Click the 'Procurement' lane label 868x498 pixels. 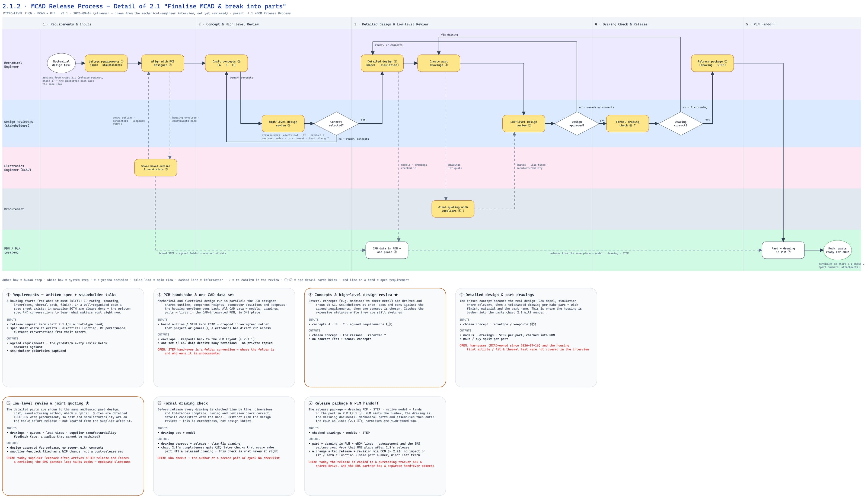tap(14, 209)
